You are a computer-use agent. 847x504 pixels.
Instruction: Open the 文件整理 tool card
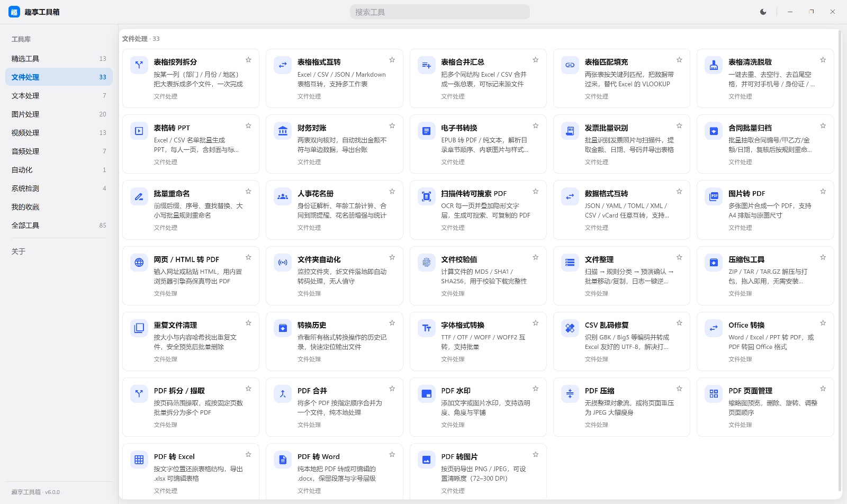click(x=621, y=275)
